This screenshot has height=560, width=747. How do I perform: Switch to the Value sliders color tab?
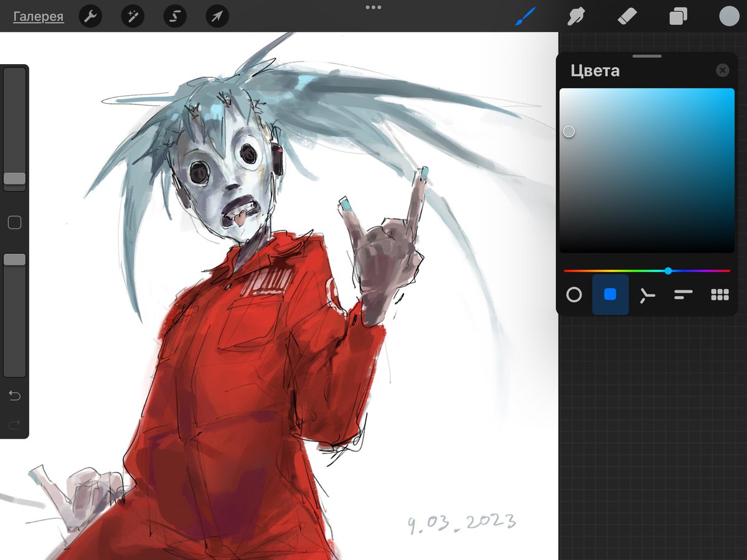point(684,295)
